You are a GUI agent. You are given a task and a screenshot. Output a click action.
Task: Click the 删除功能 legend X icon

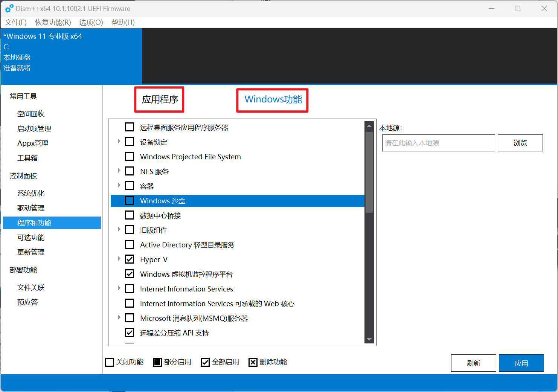[x=253, y=362]
